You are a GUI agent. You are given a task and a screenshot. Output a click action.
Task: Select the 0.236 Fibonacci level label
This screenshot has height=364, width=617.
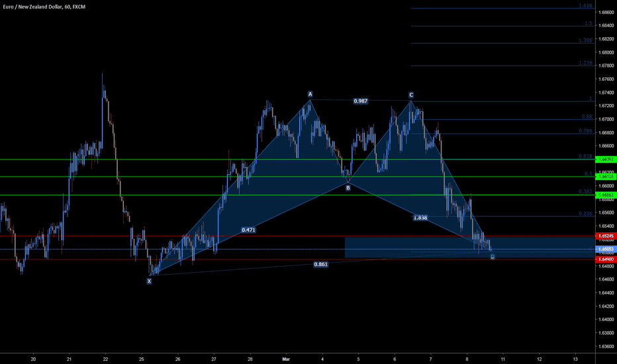pyautogui.click(x=585, y=214)
